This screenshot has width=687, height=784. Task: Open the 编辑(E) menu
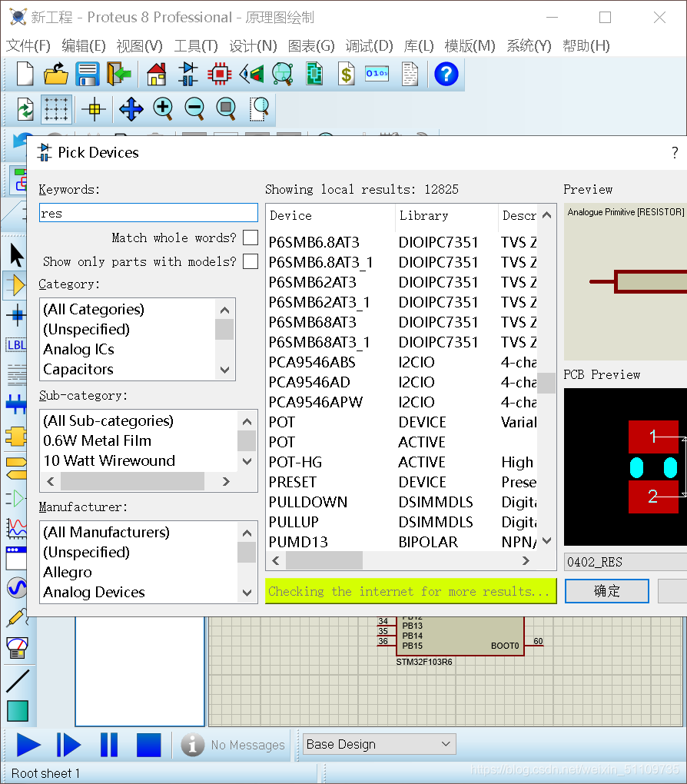[x=84, y=46]
